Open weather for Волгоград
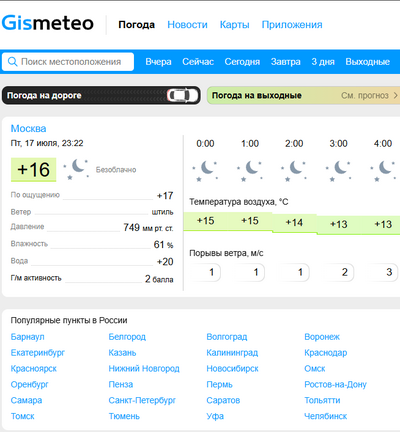 click(x=227, y=337)
